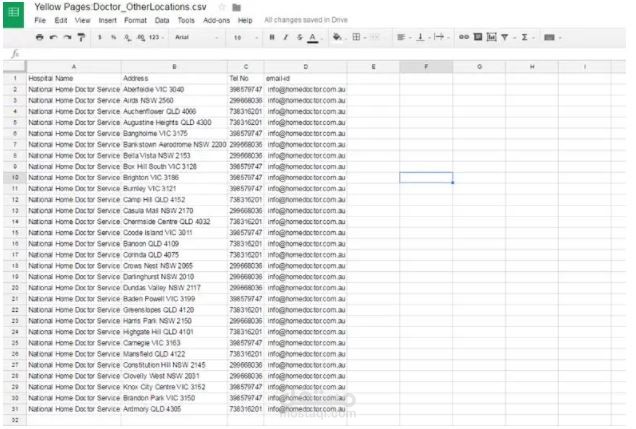The image size is (636, 429).
Task: Toggle strikethrough formatting
Action: [x=299, y=37]
